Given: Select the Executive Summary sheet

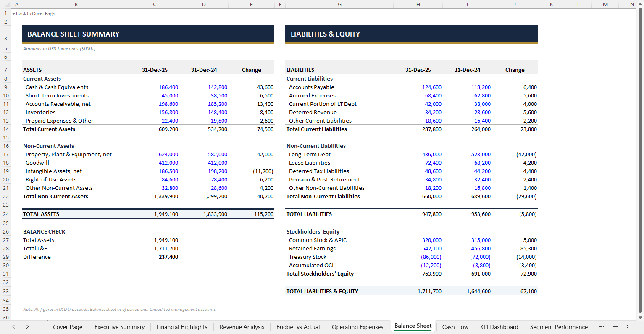Looking at the screenshot, I should point(119,327).
